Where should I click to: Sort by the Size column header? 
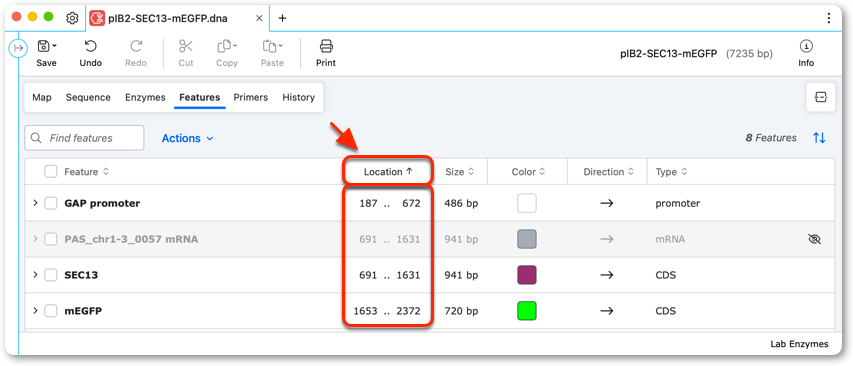point(460,172)
